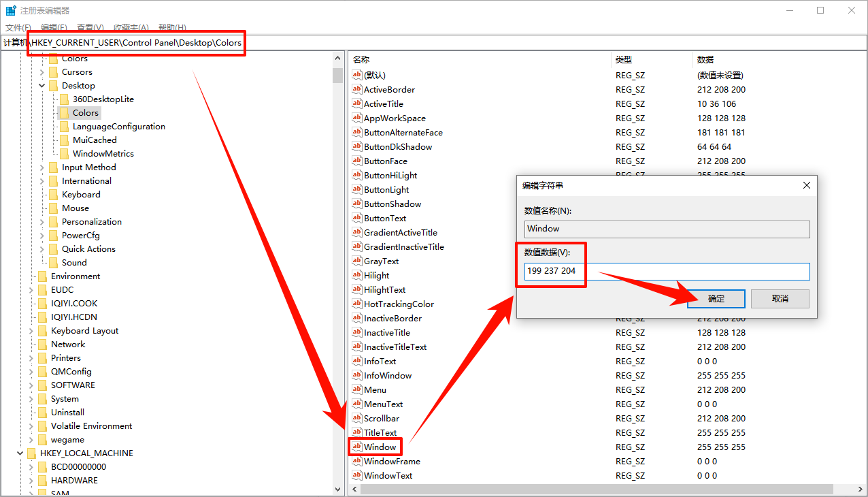Viewport: 868px width, 497px height.
Task: Click the ActiveTitle data 10 36 106
Action: click(x=716, y=103)
